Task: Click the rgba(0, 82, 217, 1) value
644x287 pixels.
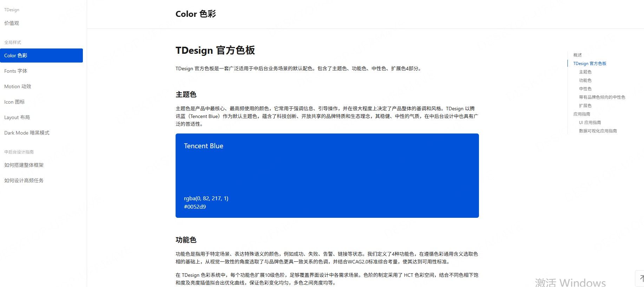Action: coord(206,198)
